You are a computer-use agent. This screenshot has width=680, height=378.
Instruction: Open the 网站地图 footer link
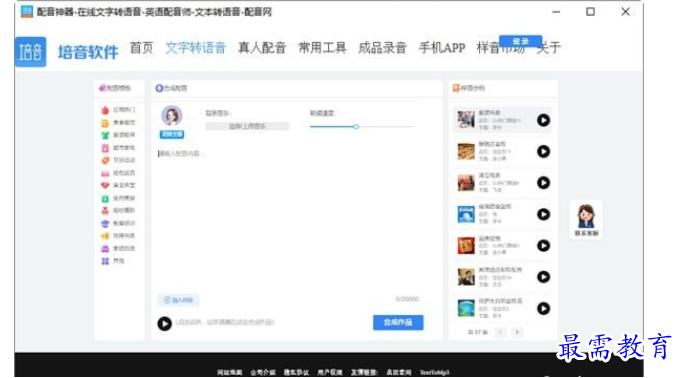pyautogui.click(x=229, y=372)
